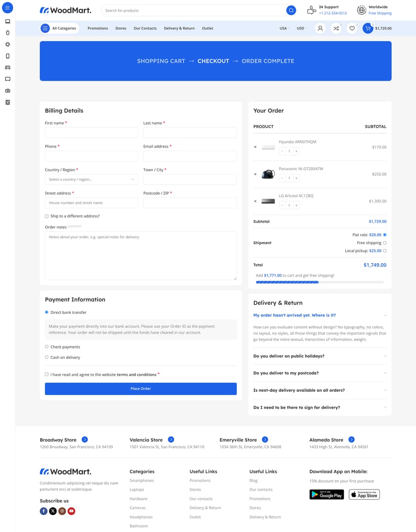Image resolution: width=416 pixels, height=532 pixels.
Task: Visit the X social icon
Action: click(x=53, y=511)
